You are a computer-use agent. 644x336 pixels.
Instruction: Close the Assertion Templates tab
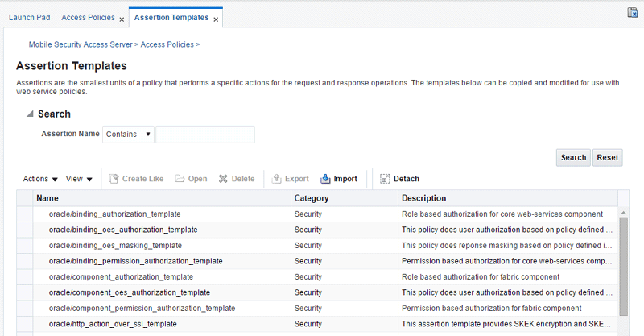tap(216, 19)
